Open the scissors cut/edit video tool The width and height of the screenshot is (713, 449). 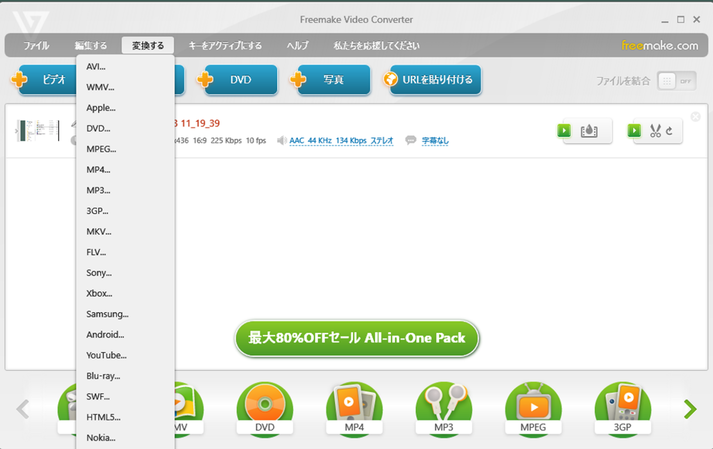pyautogui.click(x=657, y=131)
